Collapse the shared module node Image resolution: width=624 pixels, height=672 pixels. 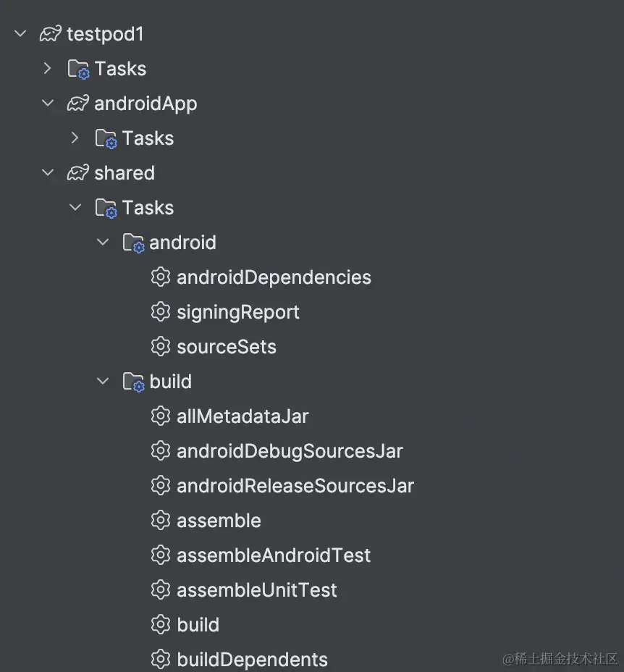48,173
